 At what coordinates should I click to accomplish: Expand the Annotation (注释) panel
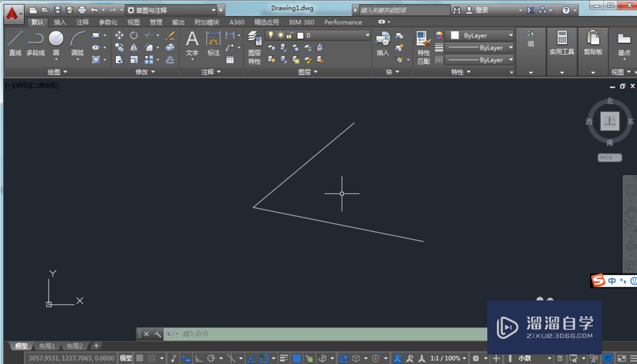[211, 72]
